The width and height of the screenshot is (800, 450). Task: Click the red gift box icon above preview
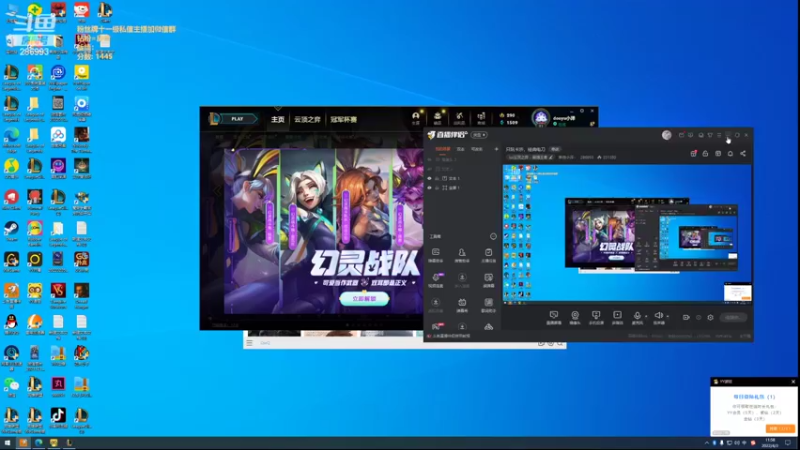693,153
